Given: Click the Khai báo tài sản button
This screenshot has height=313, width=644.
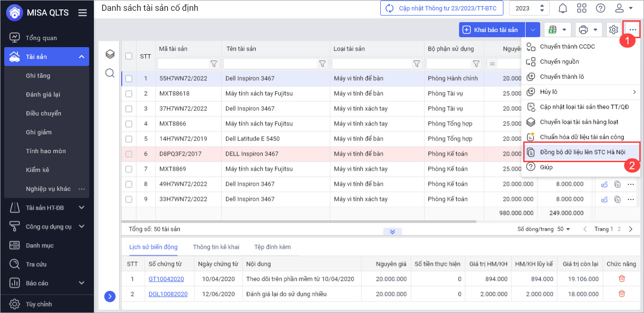Looking at the screenshot, I should [492, 30].
